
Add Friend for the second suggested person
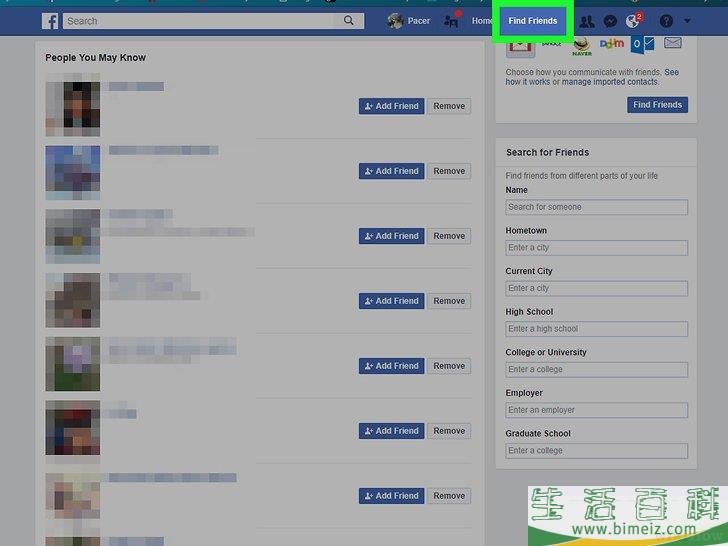(391, 171)
